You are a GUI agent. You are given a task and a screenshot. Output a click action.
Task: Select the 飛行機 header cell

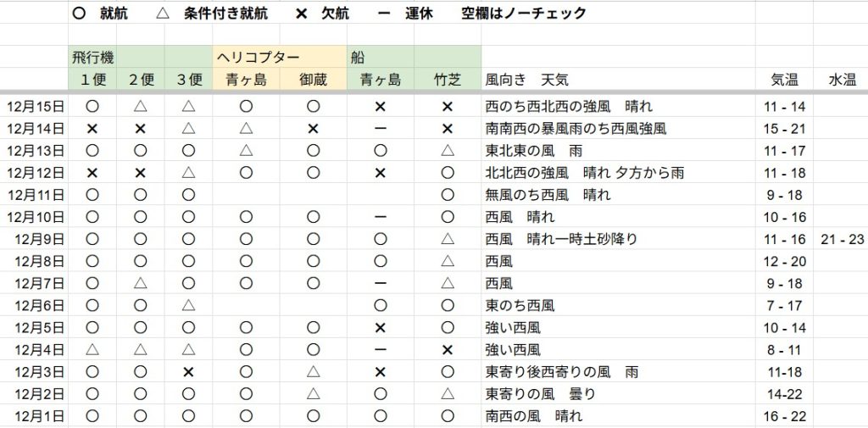[x=92, y=58]
